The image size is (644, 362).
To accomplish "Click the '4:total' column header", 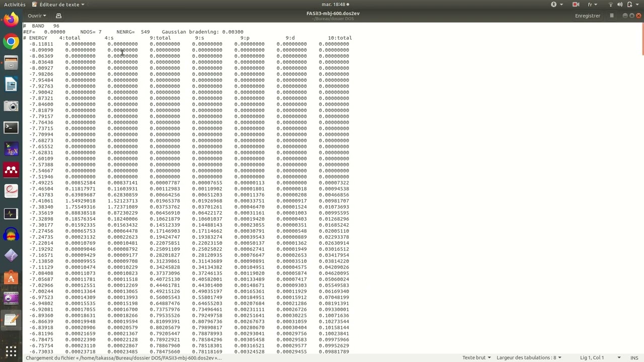I will tap(69, 38).
